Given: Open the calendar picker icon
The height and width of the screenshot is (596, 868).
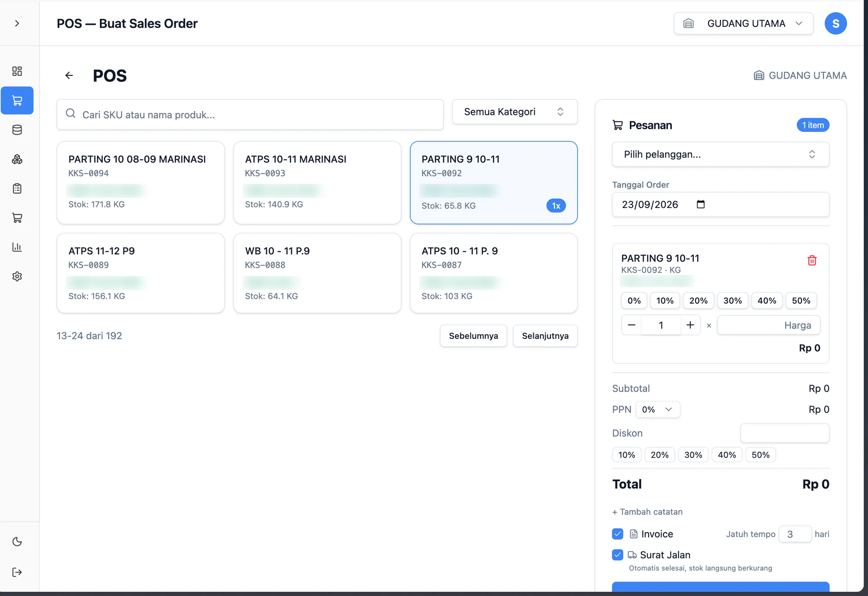Looking at the screenshot, I should point(700,204).
